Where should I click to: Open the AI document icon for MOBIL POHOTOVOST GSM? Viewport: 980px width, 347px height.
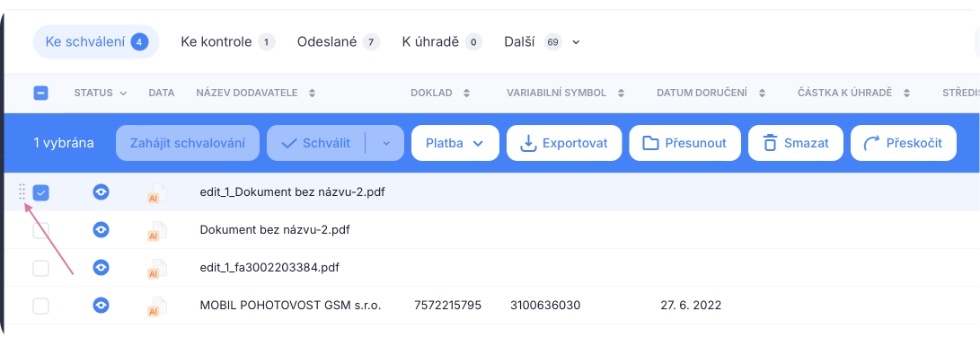point(157,306)
